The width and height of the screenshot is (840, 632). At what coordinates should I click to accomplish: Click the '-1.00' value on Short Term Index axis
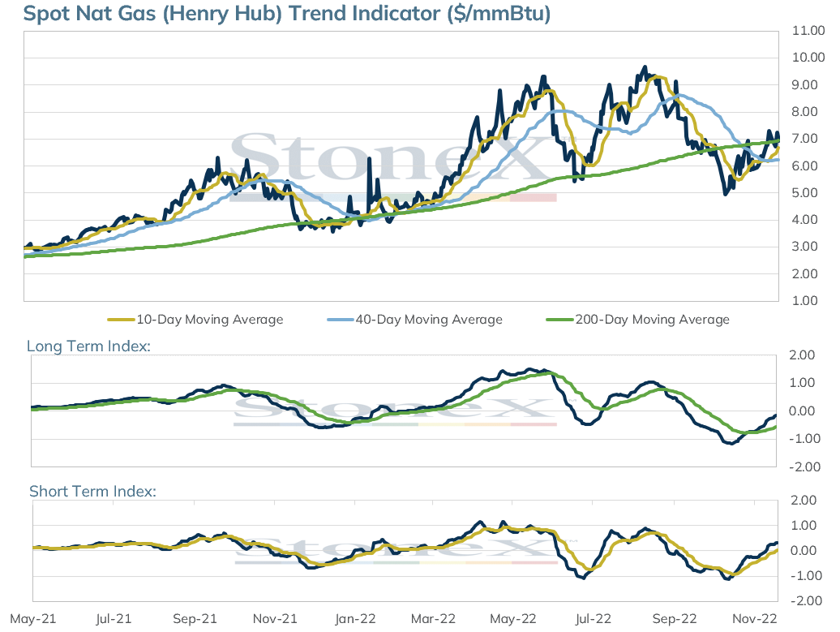point(806,576)
